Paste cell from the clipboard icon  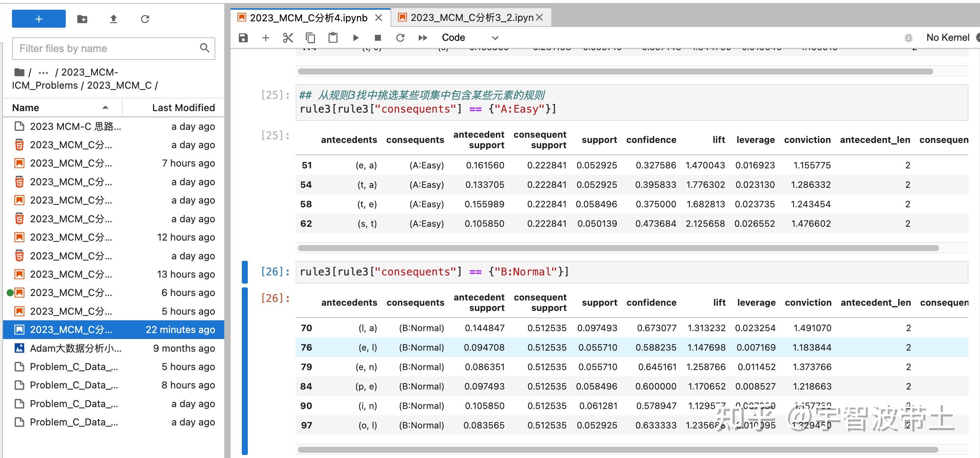pyautogui.click(x=333, y=38)
